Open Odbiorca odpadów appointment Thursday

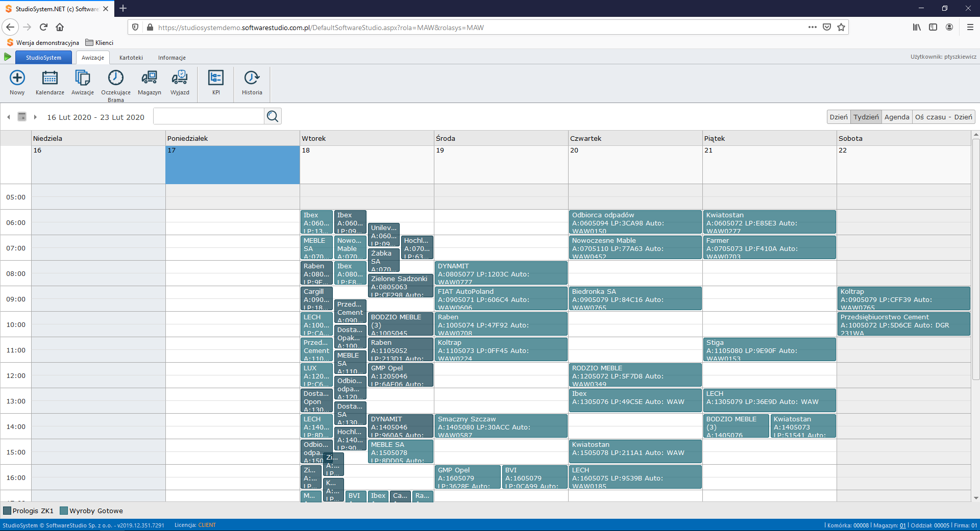coord(635,222)
